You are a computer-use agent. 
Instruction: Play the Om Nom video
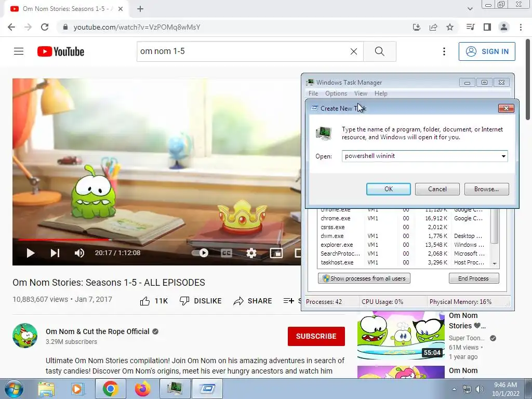tap(31, 253)
